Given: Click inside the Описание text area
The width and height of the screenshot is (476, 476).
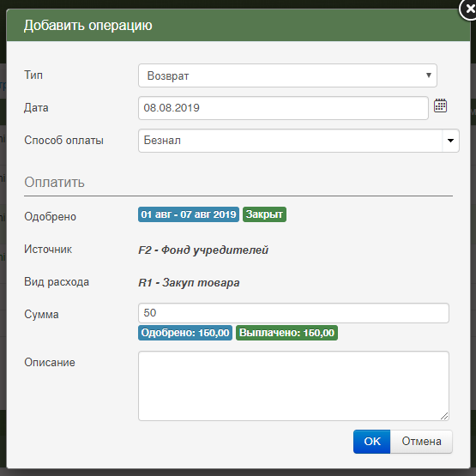Looking at the screenshot, I should click(x=293, y=386).
